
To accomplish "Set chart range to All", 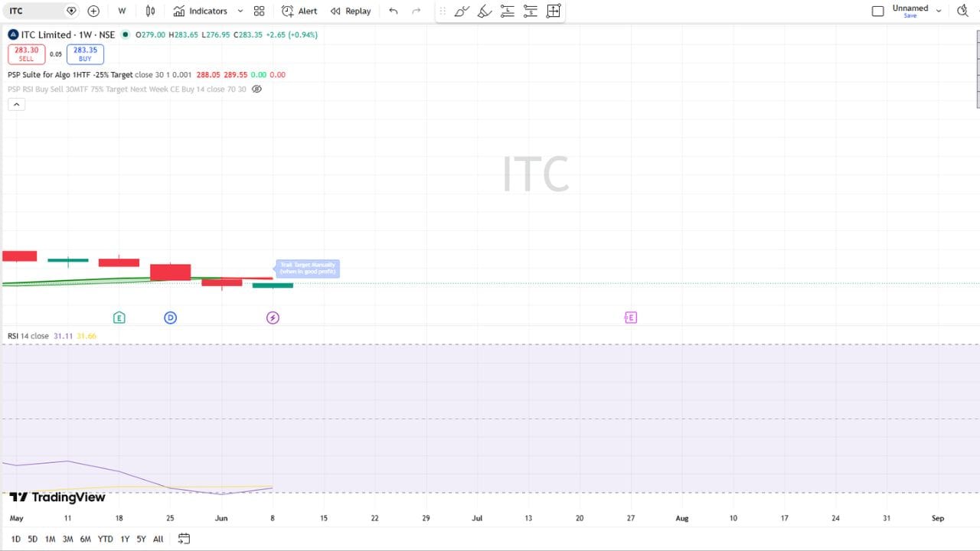I will point(158,539).
